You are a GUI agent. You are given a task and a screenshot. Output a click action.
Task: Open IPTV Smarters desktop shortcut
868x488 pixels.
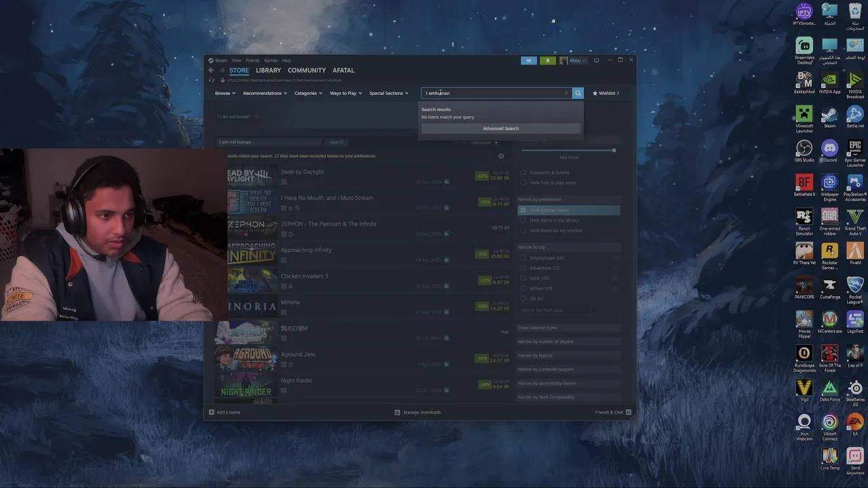804,14
